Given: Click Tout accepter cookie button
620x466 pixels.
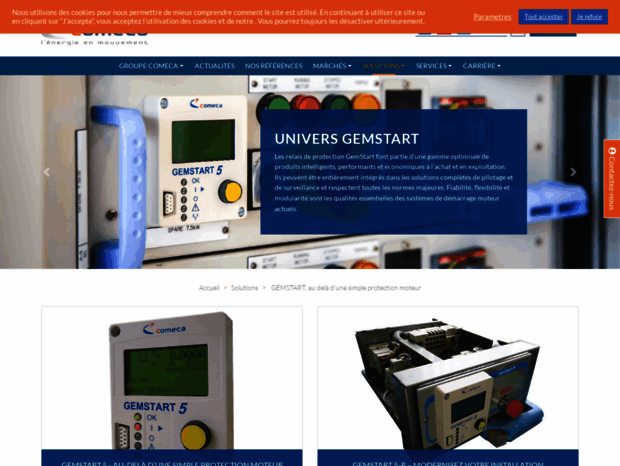Looking at the screenshot, I should 543,17.
